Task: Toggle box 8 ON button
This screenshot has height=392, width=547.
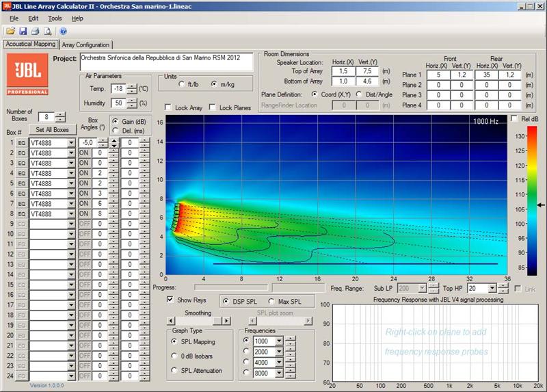Action: [x=83, y=213]
